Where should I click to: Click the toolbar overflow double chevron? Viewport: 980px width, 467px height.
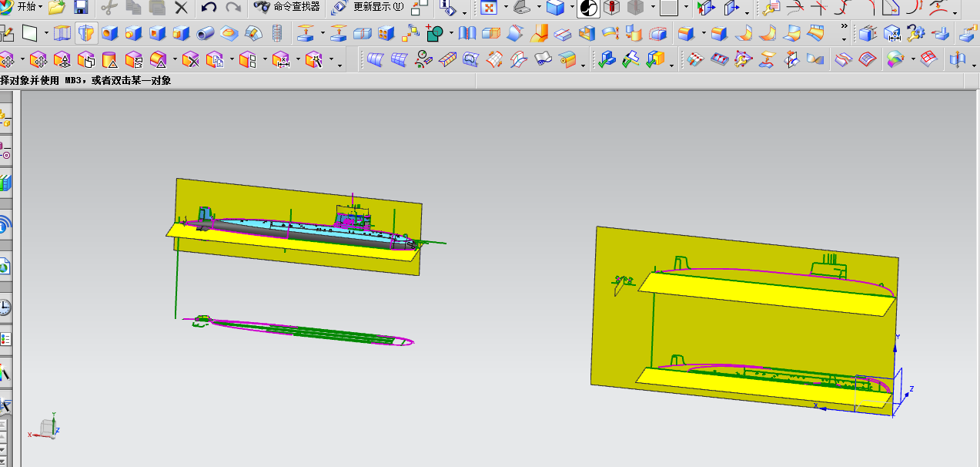844,27
